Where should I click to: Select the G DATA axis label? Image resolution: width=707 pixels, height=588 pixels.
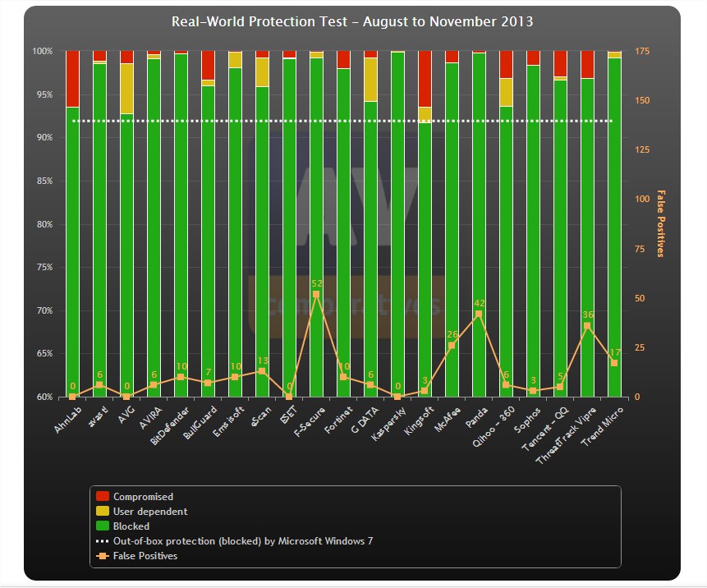coord(365,420)
